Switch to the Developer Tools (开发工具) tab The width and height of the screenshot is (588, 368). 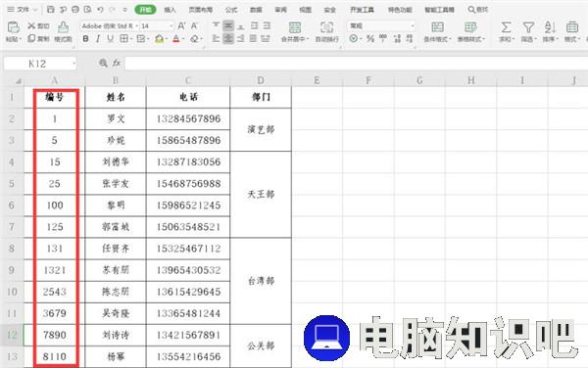tap(362, 10)
